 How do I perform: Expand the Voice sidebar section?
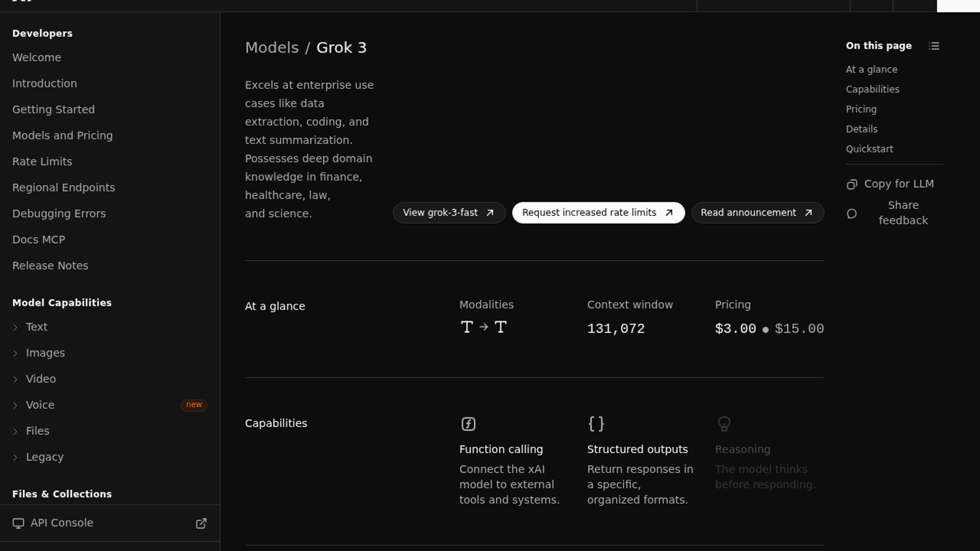point(15,406)
